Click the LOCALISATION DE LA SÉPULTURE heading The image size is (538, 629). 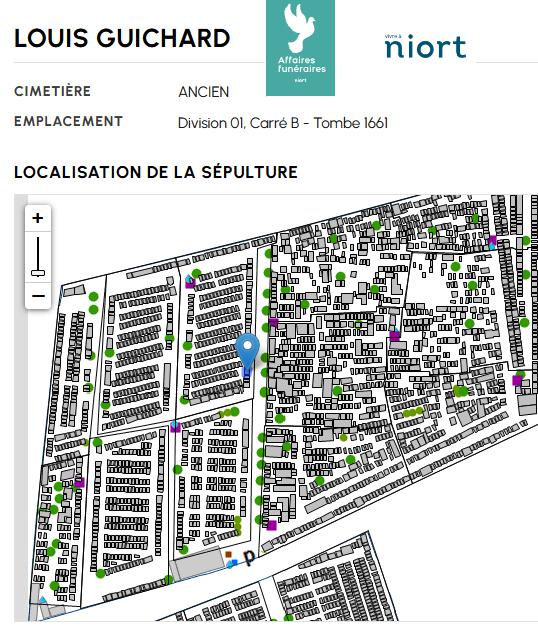pos(156,172)
